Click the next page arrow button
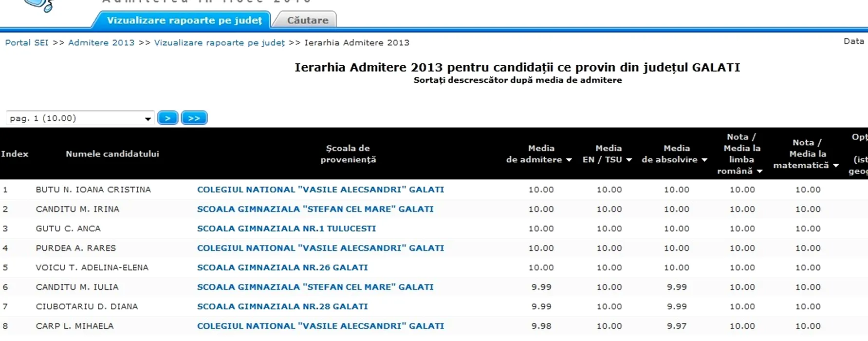The image size is (868, 341). (167, 118)
